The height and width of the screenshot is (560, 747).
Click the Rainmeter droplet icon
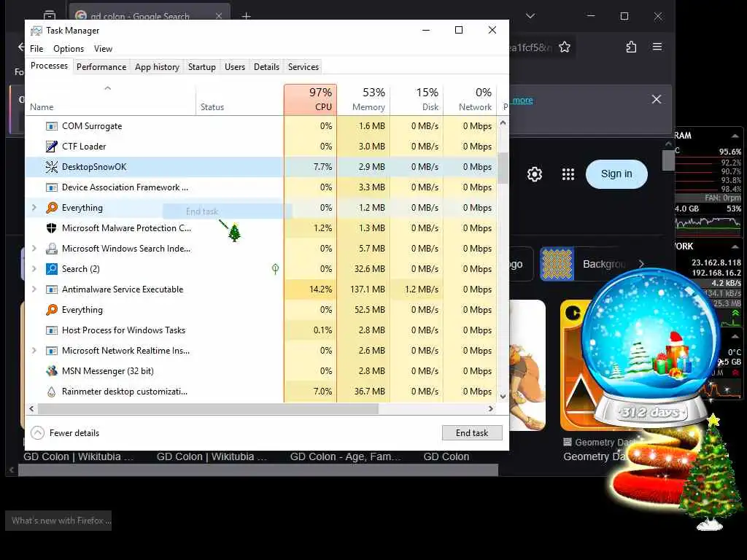tap(52, 392)
